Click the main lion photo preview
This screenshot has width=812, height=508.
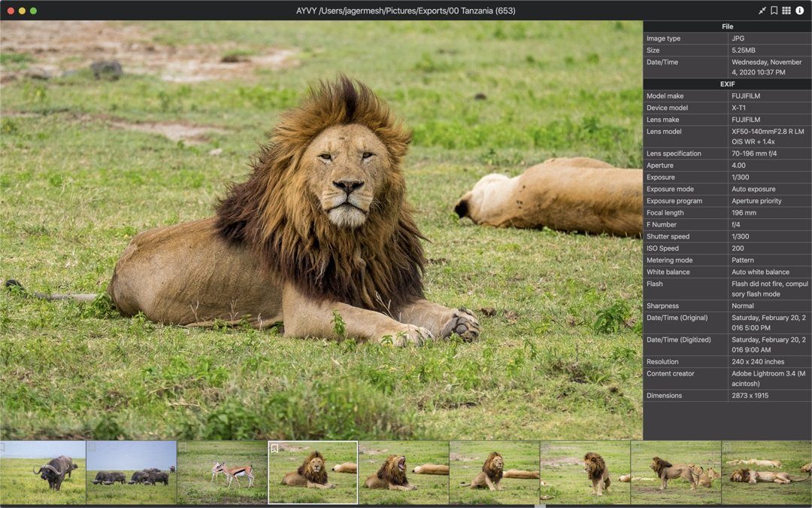(x=321, y=230)
